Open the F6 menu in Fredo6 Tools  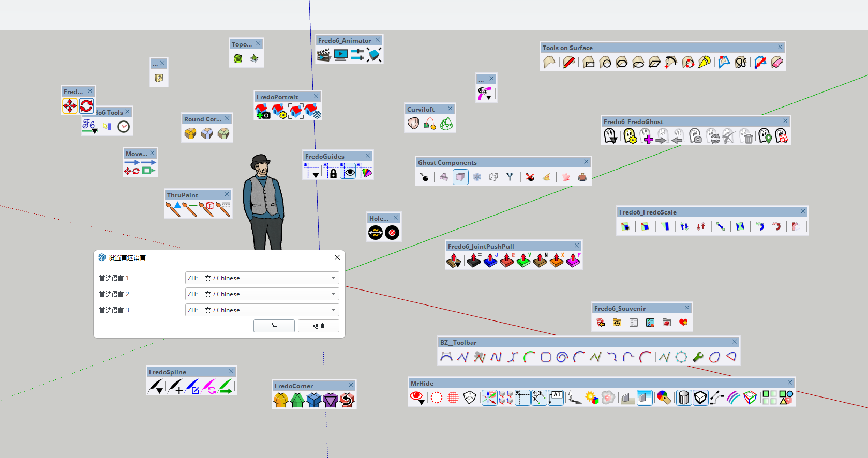coord(89,126)
